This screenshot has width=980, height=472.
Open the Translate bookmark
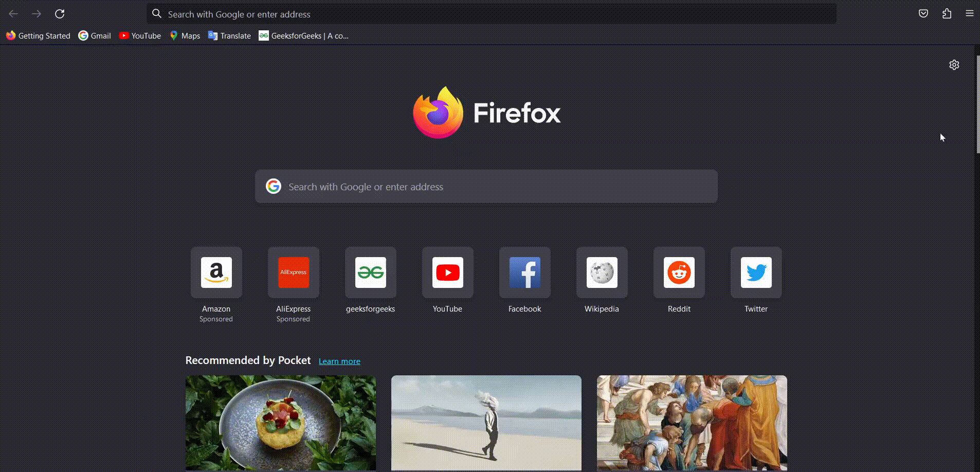[x=229, y=35]
